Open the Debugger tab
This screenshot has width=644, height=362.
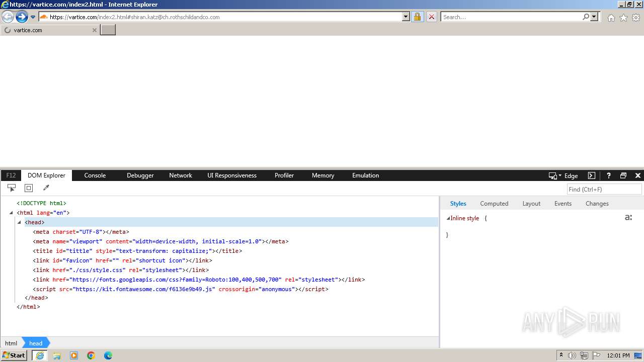pos(140,175)
